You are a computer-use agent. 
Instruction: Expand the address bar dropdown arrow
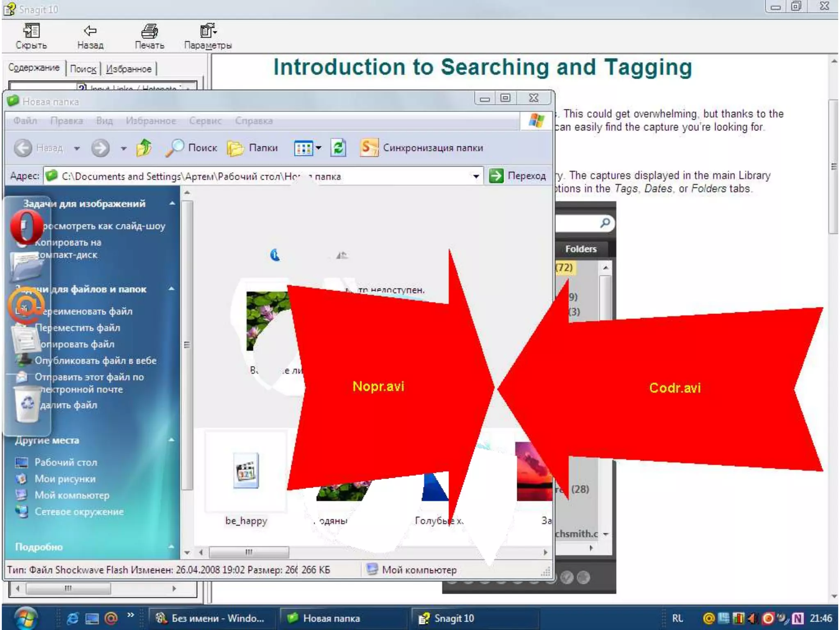click(x=476, y=176)
